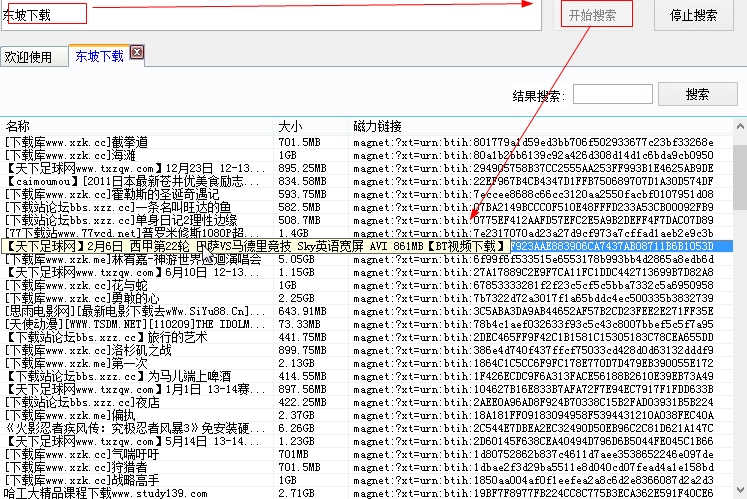Click the 搜索 button beside 结果搜索
This screenshot has width=747, height=499.
(697, 94)
